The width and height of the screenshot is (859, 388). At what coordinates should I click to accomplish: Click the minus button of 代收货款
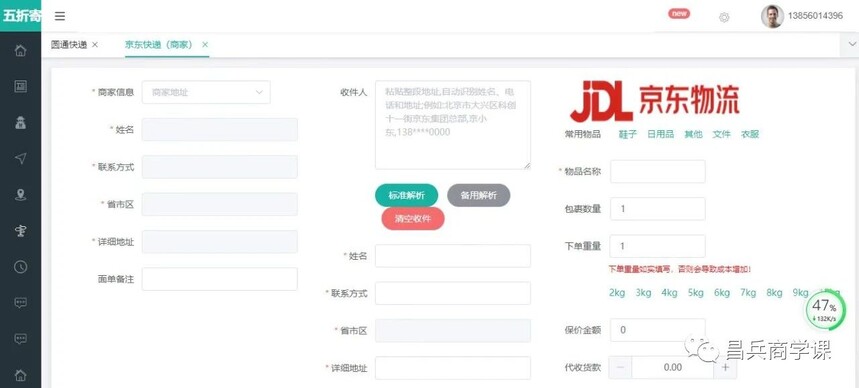point(620,367)
